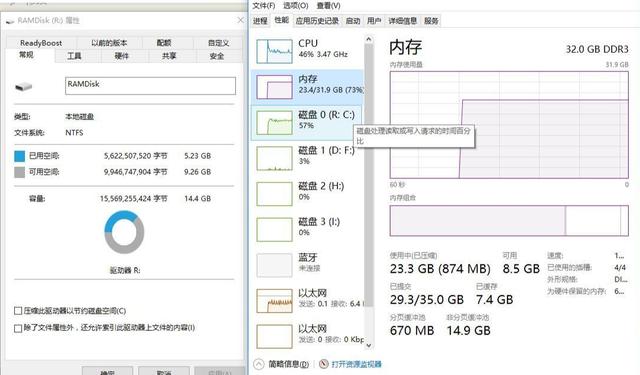The width and height of the screenshot is (640, 375).
Task: Click the 23.3 GB (874 MB) value
Action: tap(440, 269)
